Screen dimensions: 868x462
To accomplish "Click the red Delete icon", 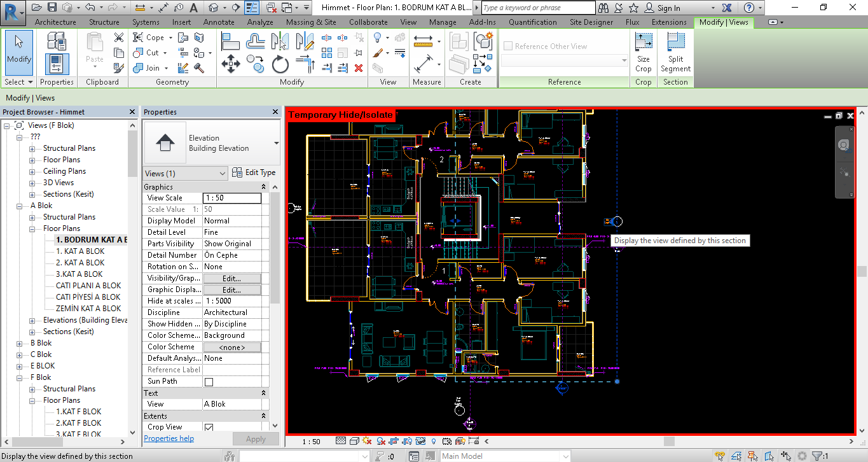I will pyautogui.click(x=359, y=68).
